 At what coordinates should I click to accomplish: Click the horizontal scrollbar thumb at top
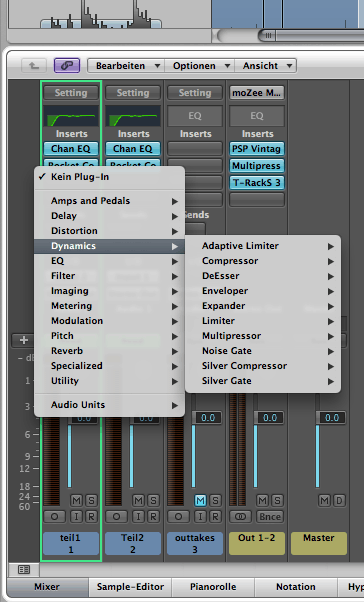click(x=311, y=36)
